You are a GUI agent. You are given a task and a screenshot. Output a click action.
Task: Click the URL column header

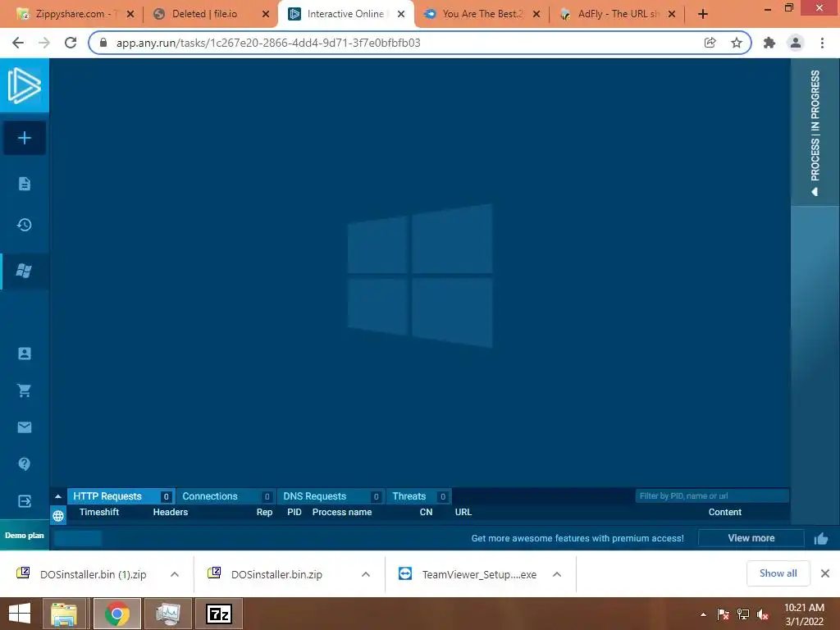(463, 512)
